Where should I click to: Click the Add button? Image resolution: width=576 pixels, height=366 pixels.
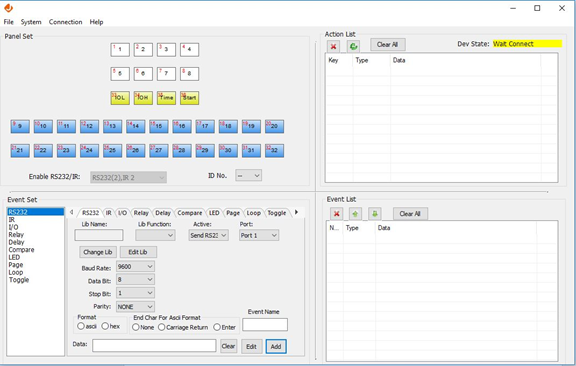pyautogui.click(x=276, y=347)
